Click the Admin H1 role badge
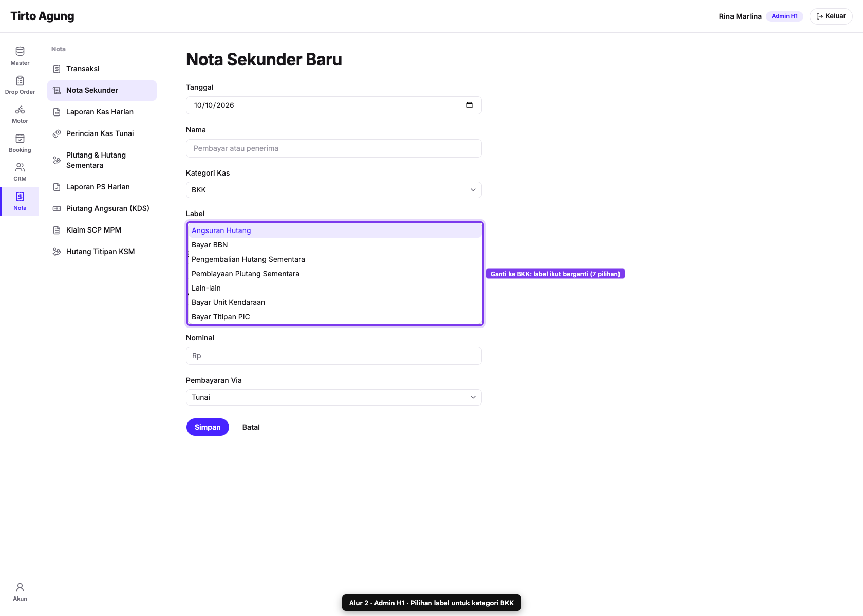Viewport: 863px width, 616px height. (784, 16)
